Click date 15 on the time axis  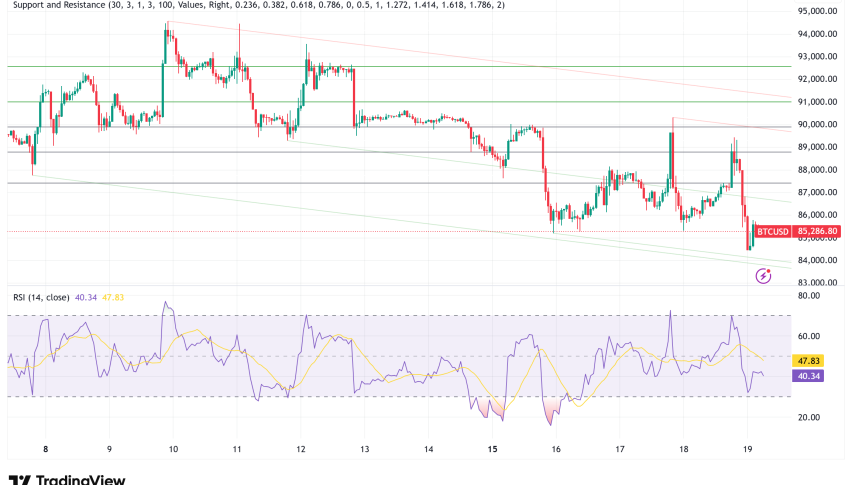pos(492,449)
